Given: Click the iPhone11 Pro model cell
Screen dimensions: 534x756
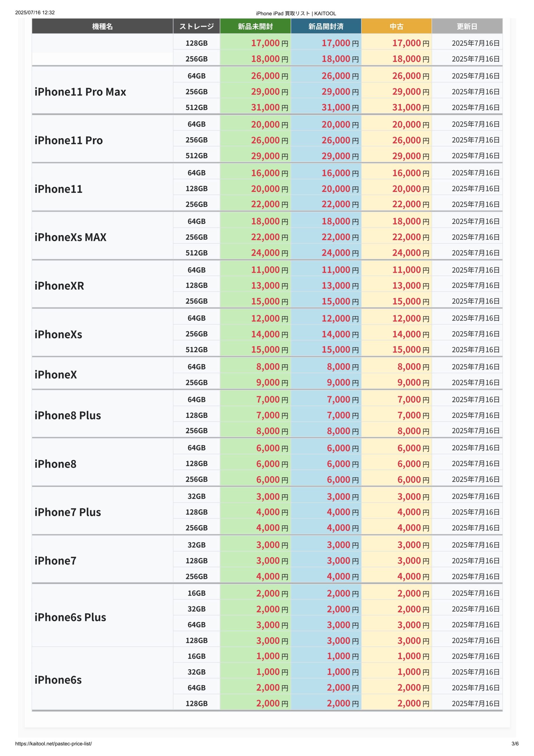Looking at the screenshot, I should coord(102,140).
